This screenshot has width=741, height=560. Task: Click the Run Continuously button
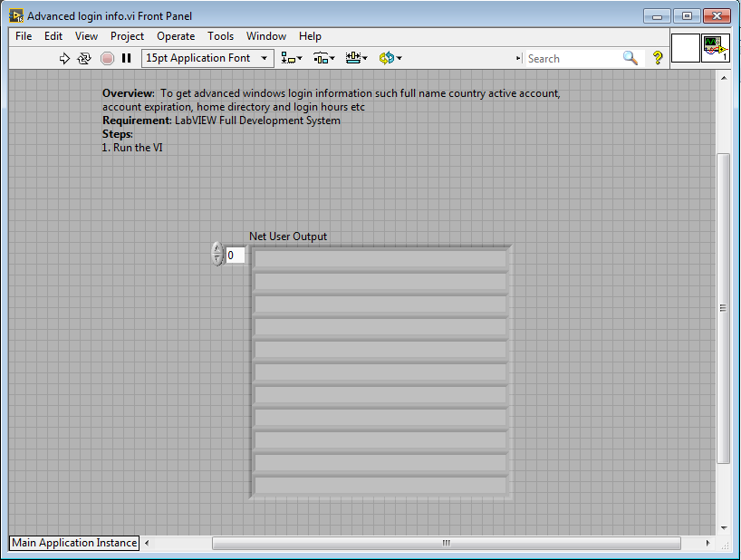tap(84, 58)
